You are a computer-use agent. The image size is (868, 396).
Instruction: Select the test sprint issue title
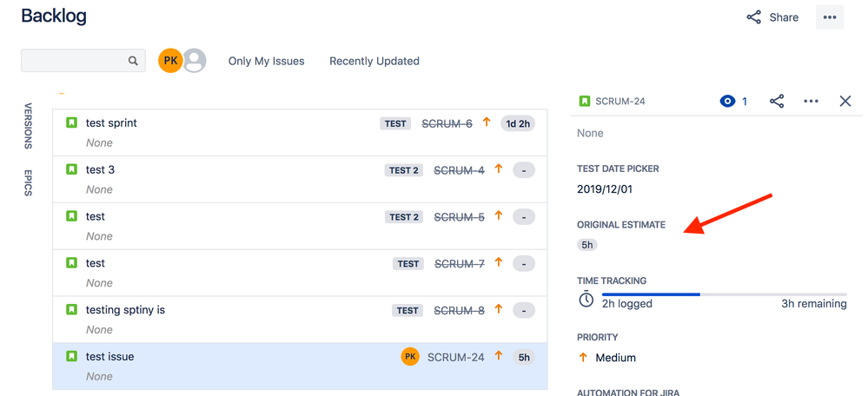pos(111,122)
